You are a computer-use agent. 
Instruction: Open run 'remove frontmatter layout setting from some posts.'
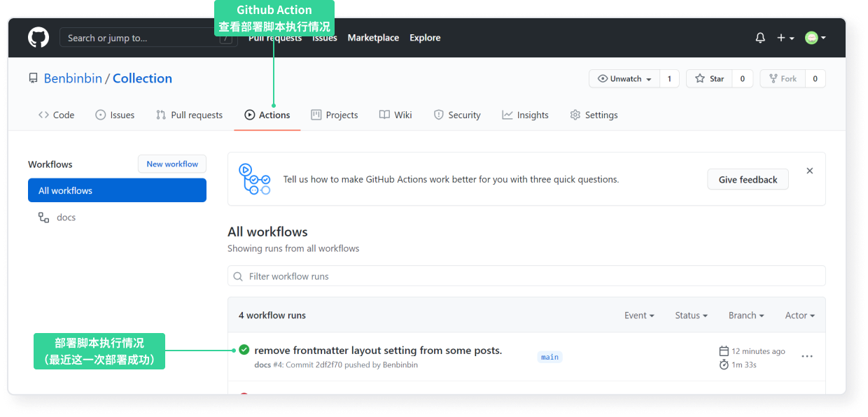click(x=378, y=350)
